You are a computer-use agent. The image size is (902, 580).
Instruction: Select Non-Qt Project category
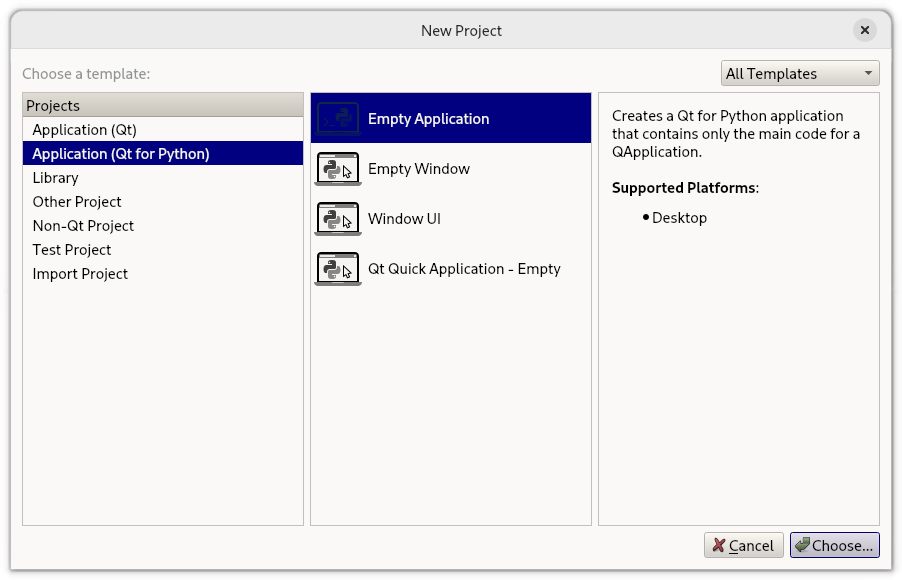coord(163,226)
